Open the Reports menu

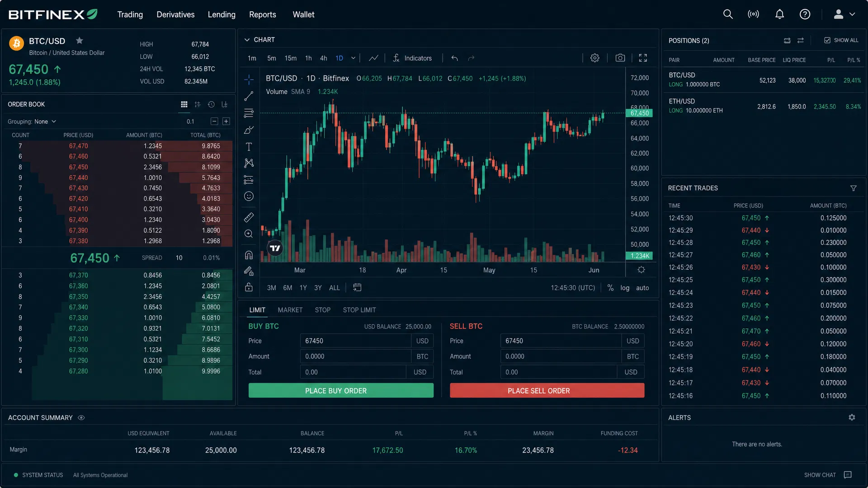pos(263,14)
